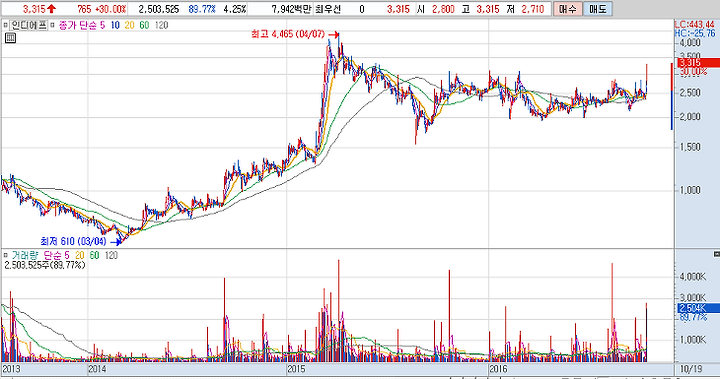The height and width of the screenshot is (379, 720).
Task: Click the 최우선 label in header
Action: [x=328, y=9]
